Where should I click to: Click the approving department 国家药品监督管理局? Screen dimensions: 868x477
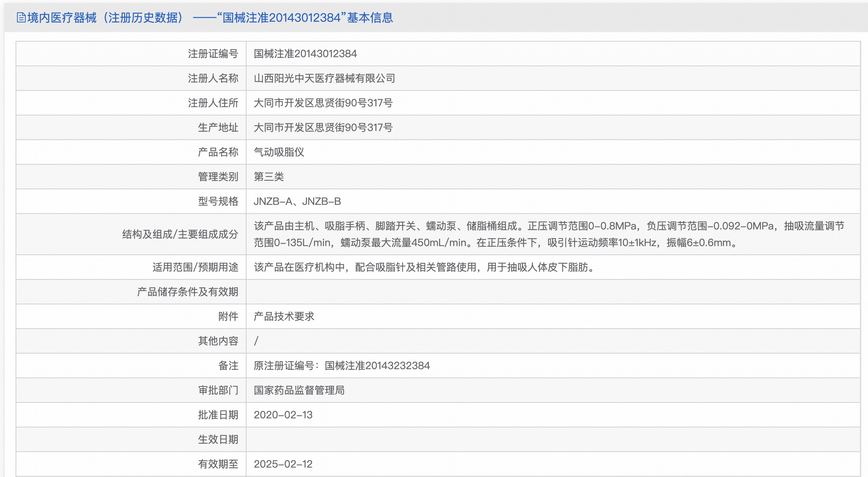(x=299, y=391)
